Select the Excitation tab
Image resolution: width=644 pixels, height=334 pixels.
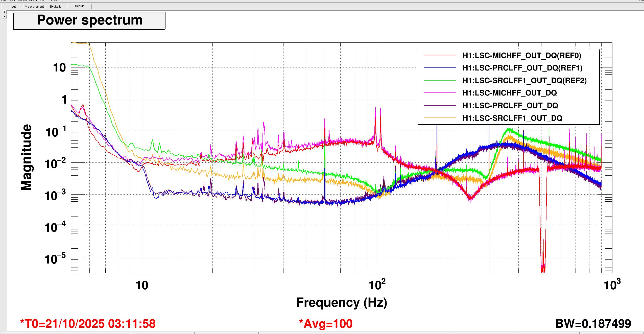(56, 6)
